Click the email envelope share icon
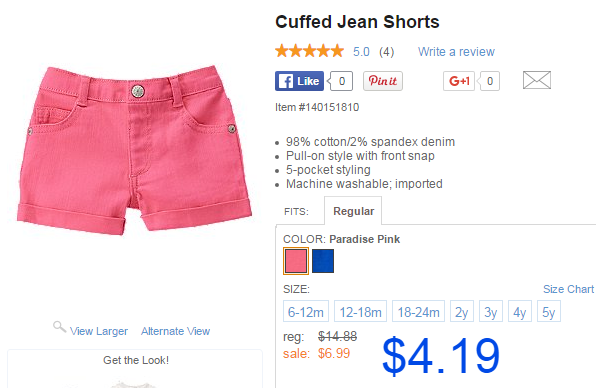 click(x=537, y=80)
